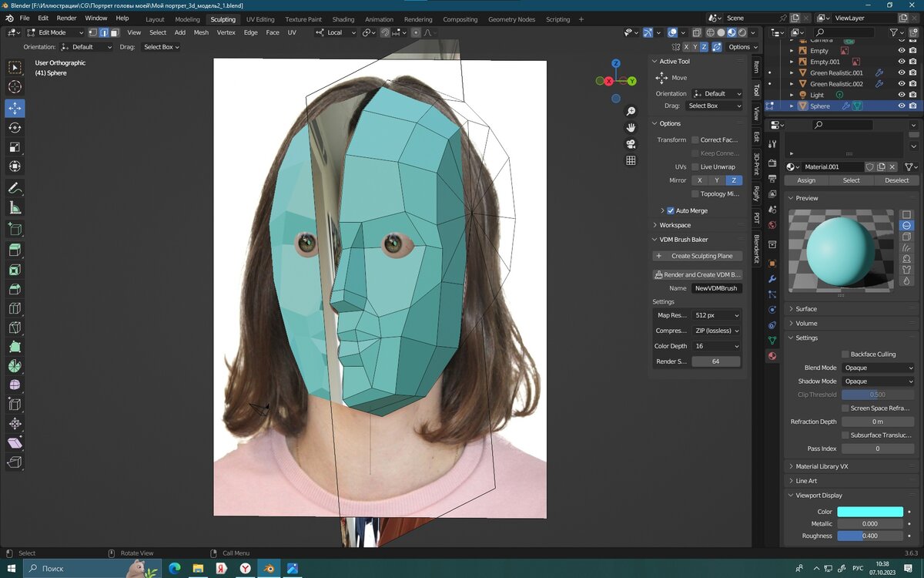The width and height of the screenshot is (924, 578).
Task: Click the Assign material button
Action: tap(806, 180)
